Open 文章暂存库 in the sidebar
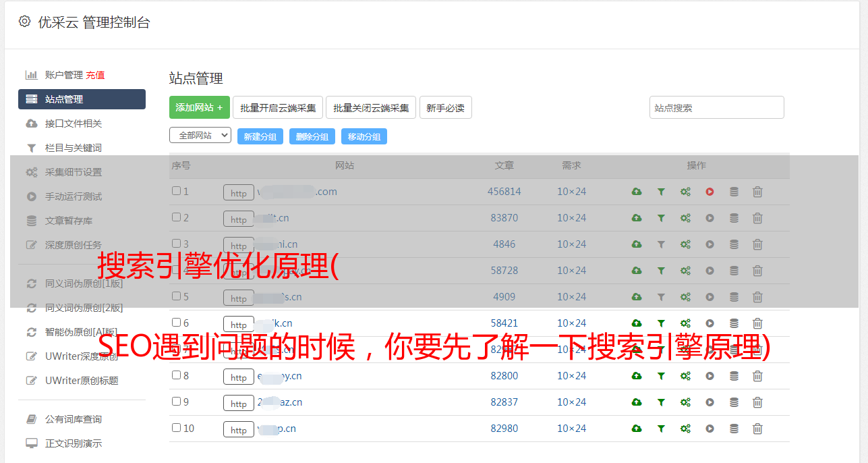The width and height of the screenshot is (868, 463). [69, 221]
